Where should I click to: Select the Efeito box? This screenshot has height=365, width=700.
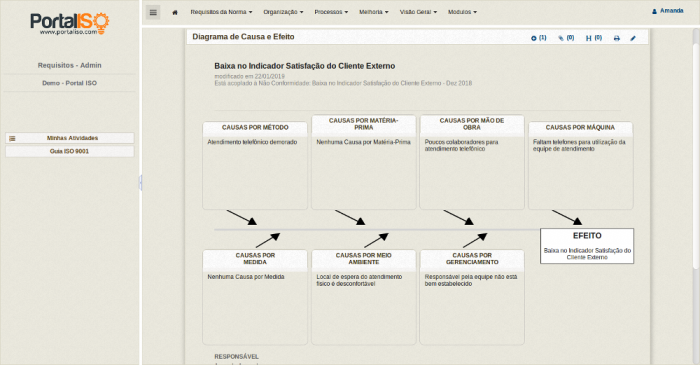(x=587, y=246)
